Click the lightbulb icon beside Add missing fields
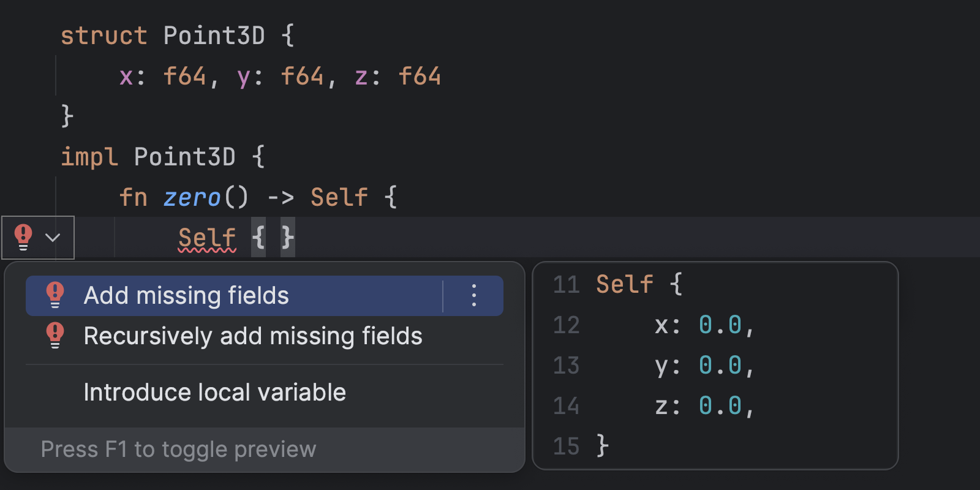The height and width of the screenshot is (490, 980). coord(55,296)
